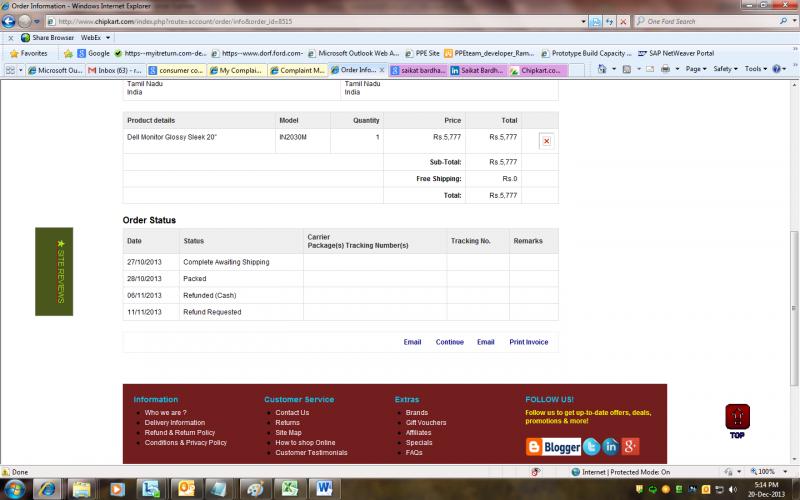Screen dimensions: 800x500
Task: Open the Contact Us footer link
Action: point(292,413)
